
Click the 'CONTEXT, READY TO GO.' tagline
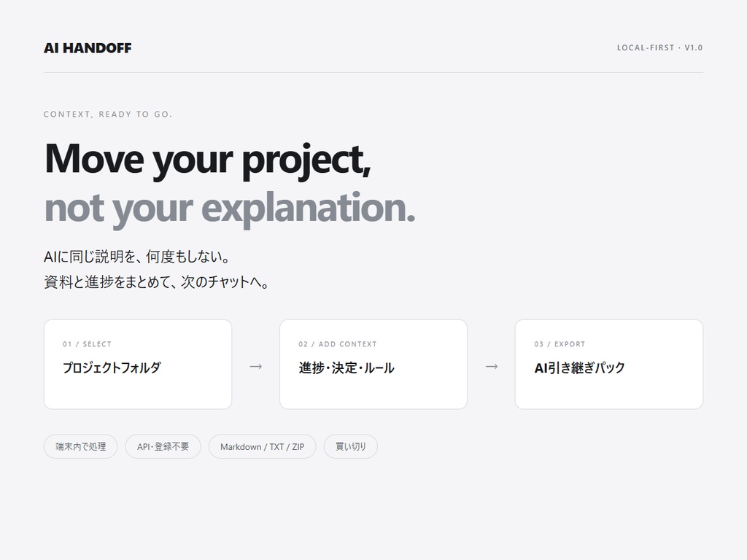(x=108, y=114)
